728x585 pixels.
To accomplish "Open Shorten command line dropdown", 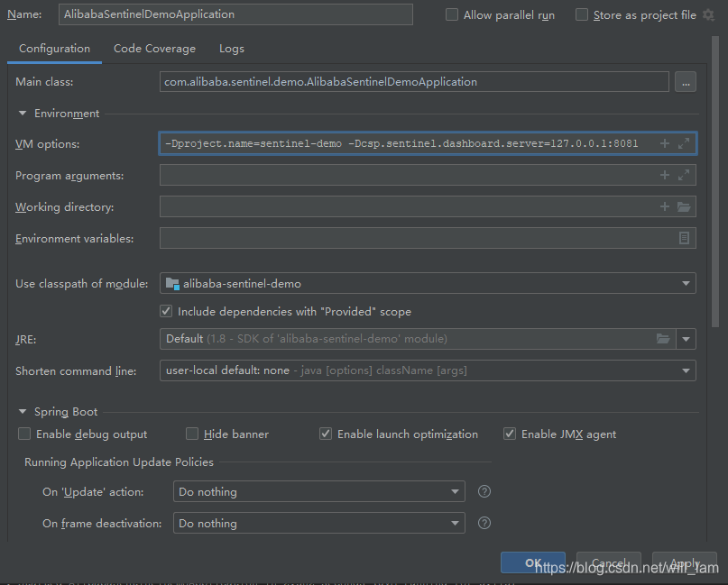I will (x=428, y=370).
